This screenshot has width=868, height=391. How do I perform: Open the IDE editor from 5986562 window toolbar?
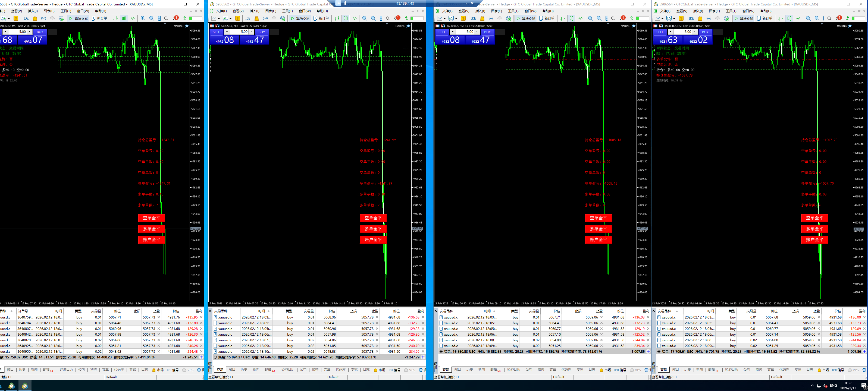pos(248,18)
